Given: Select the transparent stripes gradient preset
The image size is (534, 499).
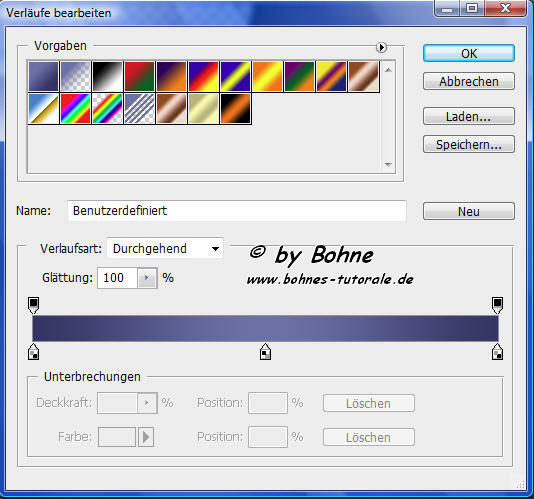Looking at the screenshot, I should point(139,109).
